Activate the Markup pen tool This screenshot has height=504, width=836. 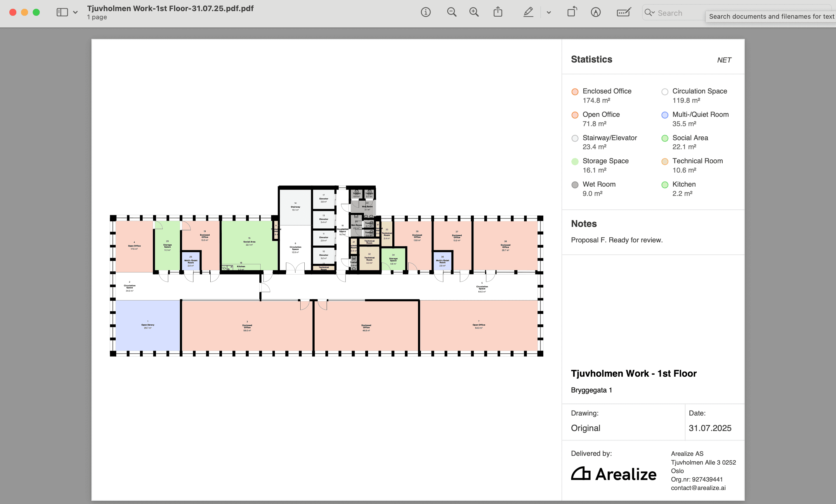[x=528, y=13]
